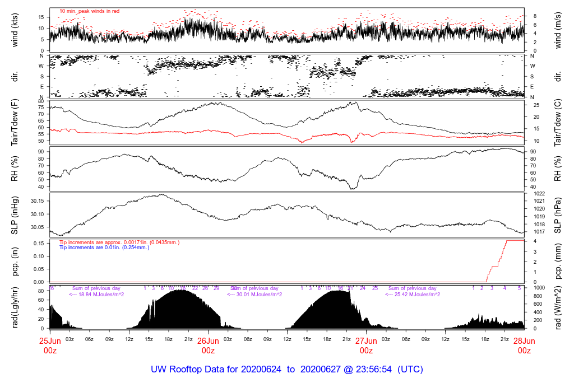Select the 26Jun 00z date marker
Viewport: 574px width, 392px height.
[208, 345]
